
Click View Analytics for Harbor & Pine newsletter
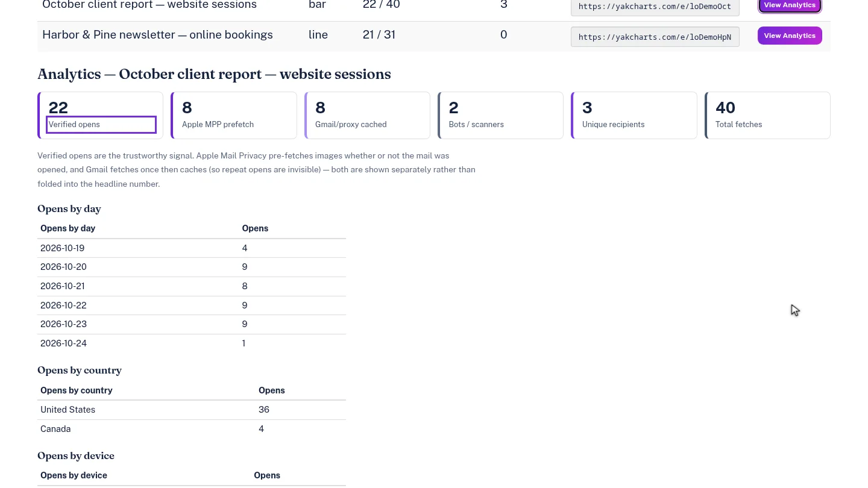pyautogui.click(x=790, y=36)
